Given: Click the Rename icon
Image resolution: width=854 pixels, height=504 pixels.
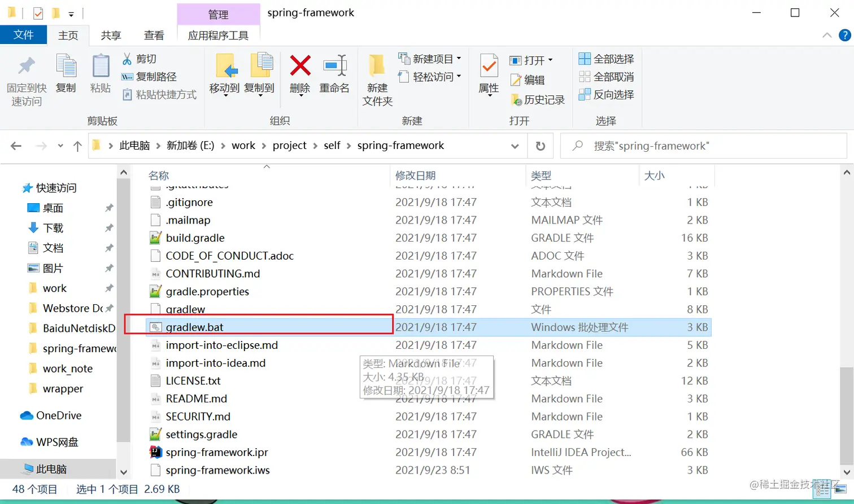Looking at the screenshot, I should (334, 65).
